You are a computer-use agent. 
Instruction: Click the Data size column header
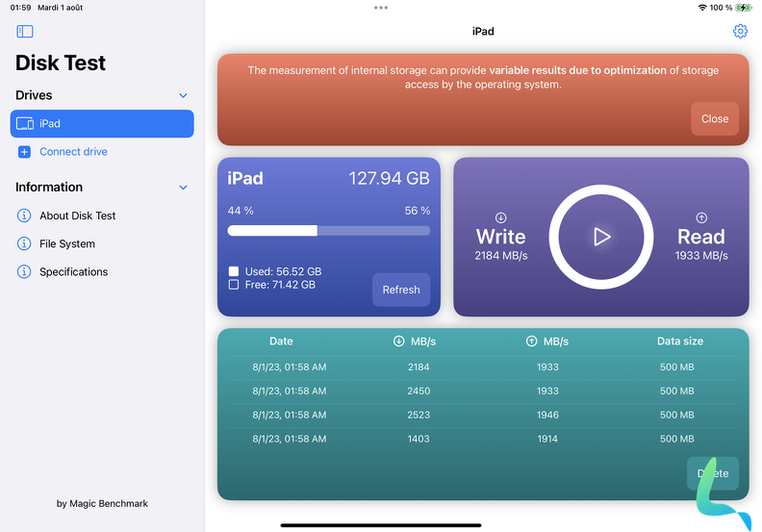click(x=680, y=342)
